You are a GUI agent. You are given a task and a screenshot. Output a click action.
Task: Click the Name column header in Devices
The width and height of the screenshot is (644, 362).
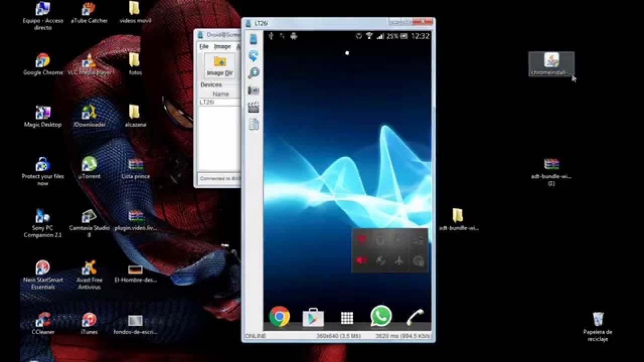(220, 94)
